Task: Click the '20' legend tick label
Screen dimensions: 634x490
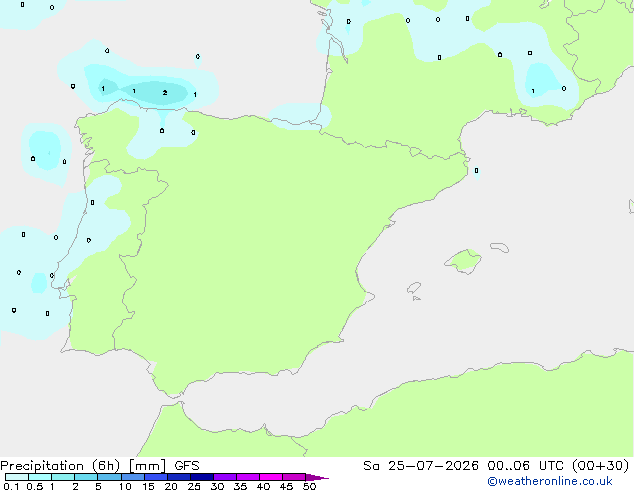Action: point(171,486)
